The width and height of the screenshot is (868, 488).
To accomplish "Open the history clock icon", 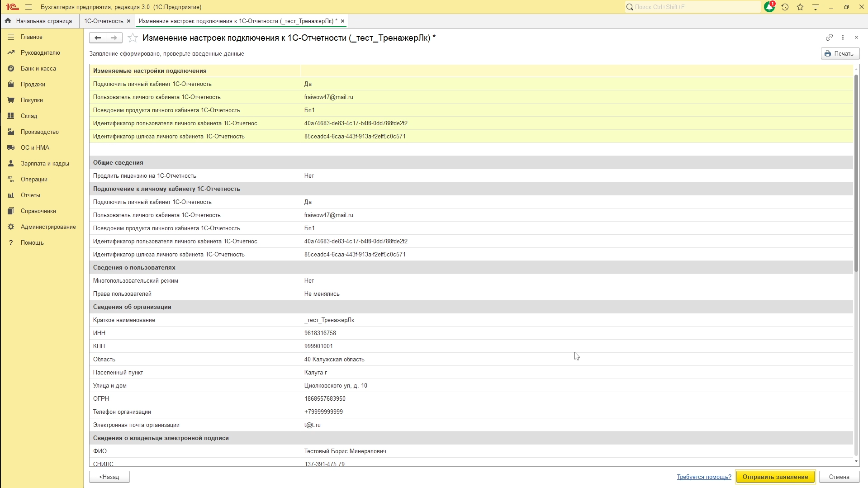I will (785, 7).
